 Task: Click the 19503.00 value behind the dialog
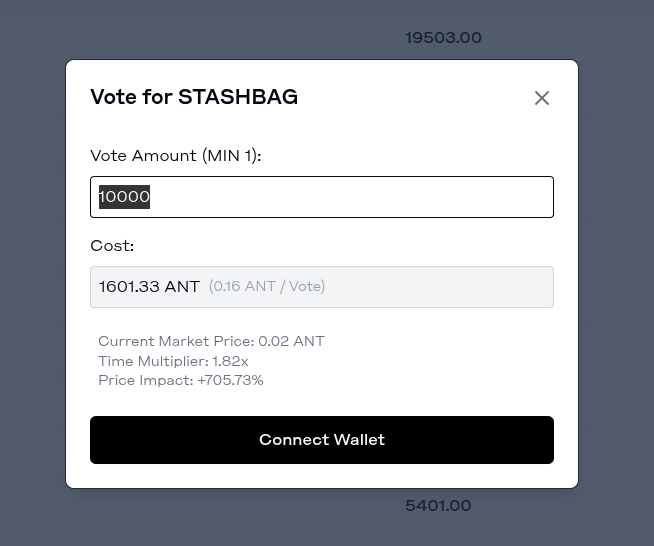[443, 38]
